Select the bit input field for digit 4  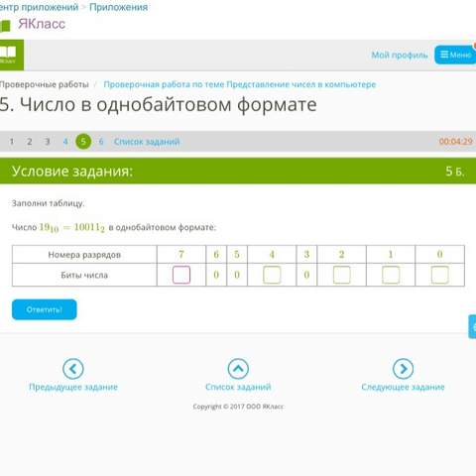(272, 275)
